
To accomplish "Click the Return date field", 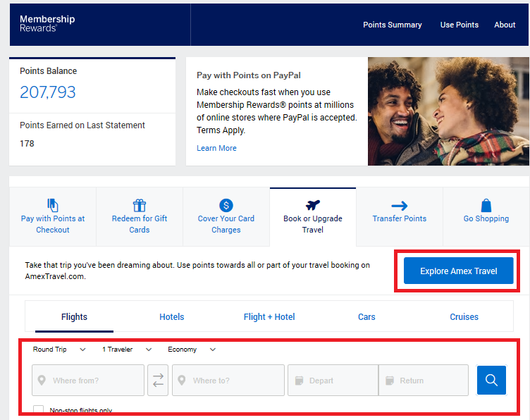I will 424,380.
